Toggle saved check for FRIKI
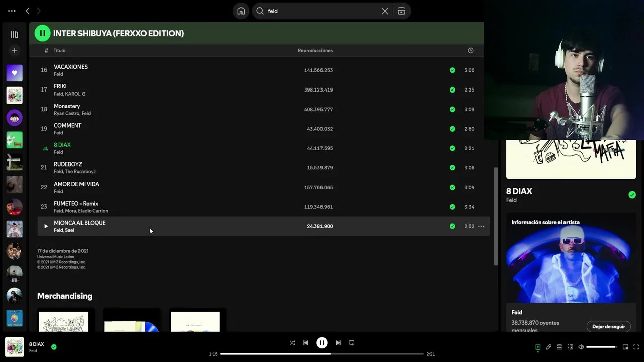 452,89
